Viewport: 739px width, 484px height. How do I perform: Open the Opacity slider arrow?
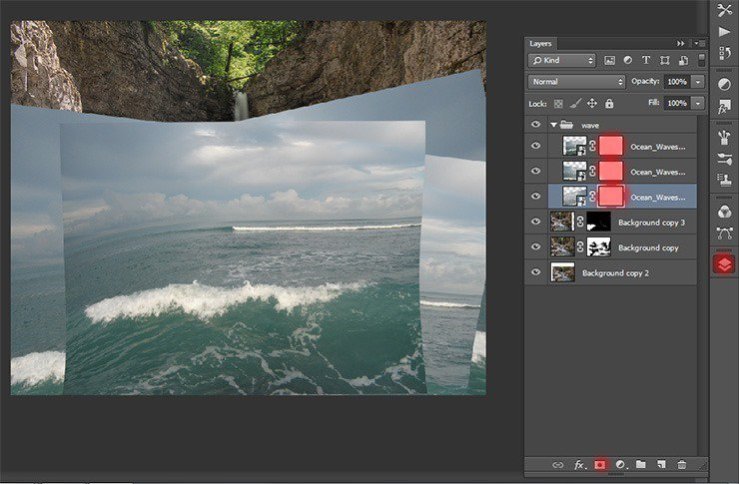(697, 81)
